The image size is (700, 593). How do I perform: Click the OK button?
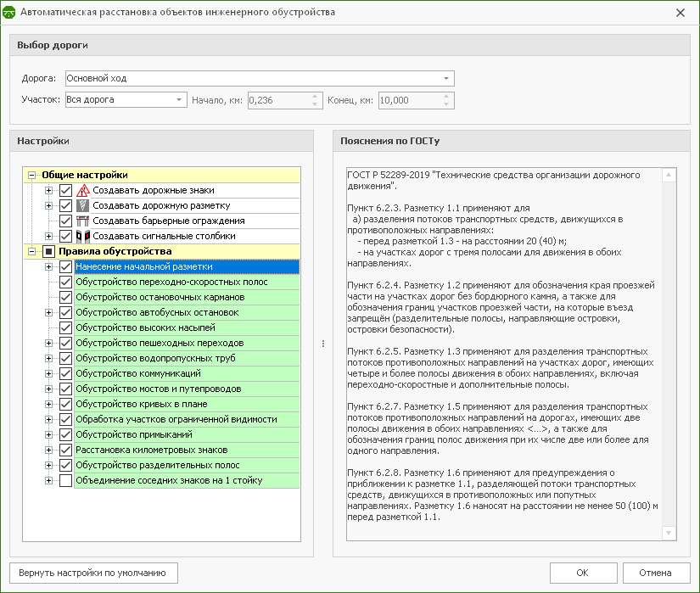pyautogui.click(x=584, y=573)
